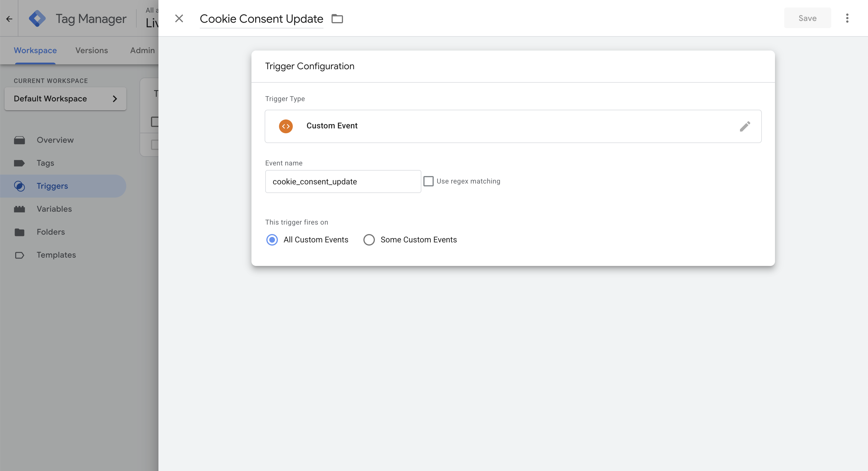The height and width of the screenshot is (471, 868).
Task: Click the orange Custom Event icon
Action: [x=286, y=126]
